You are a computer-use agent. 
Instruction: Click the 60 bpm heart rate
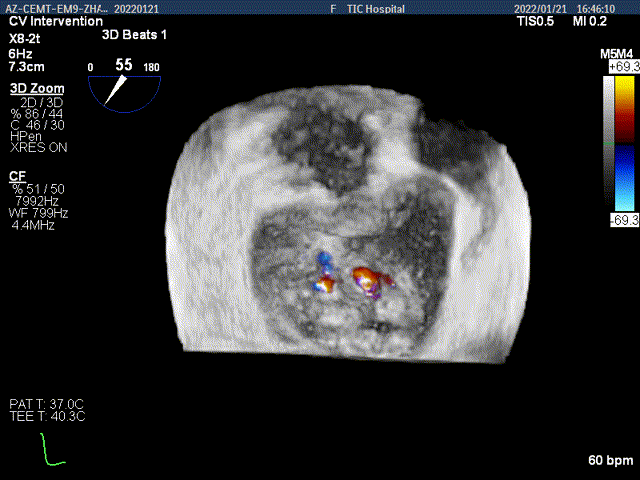[611, 461]
